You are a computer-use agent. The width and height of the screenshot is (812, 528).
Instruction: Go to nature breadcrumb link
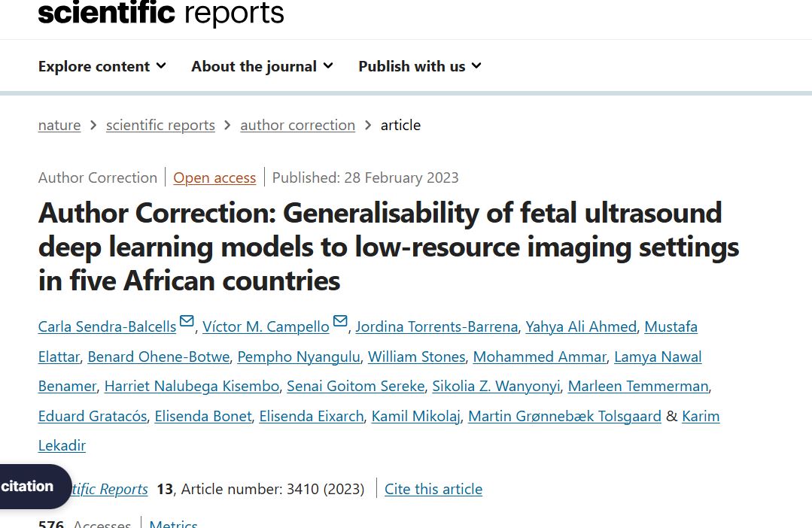click(59, 125)
